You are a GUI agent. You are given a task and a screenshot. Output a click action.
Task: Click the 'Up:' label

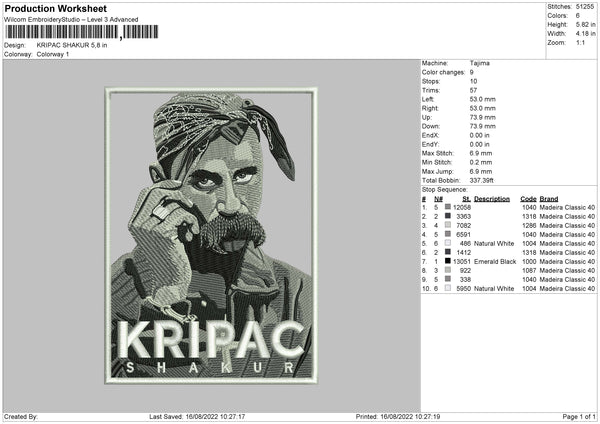[x=427, y=117]
